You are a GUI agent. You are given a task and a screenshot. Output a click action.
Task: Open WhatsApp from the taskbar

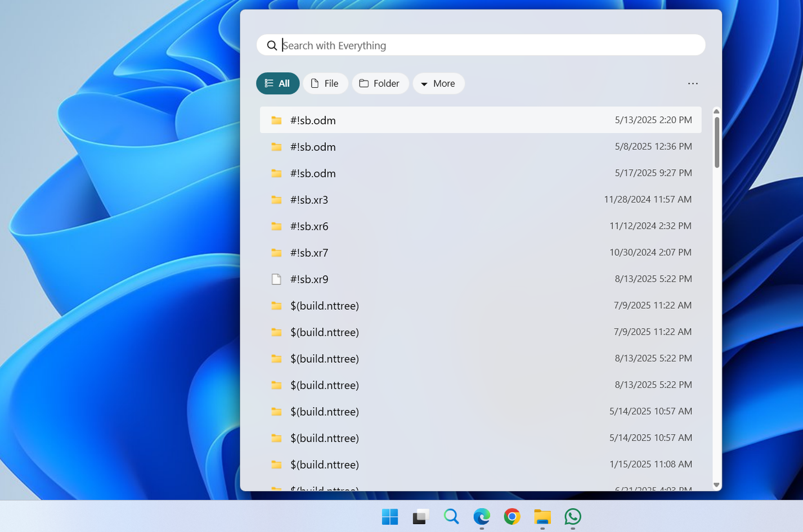pyautogui.click(x=572, y=516)
